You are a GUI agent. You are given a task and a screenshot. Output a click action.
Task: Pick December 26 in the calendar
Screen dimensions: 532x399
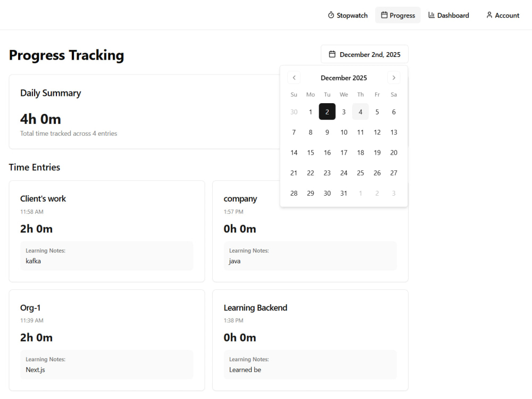(x=377, y=173)
